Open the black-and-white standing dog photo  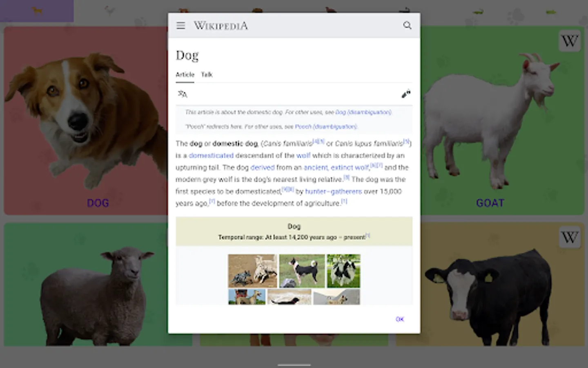coord(302,271)
